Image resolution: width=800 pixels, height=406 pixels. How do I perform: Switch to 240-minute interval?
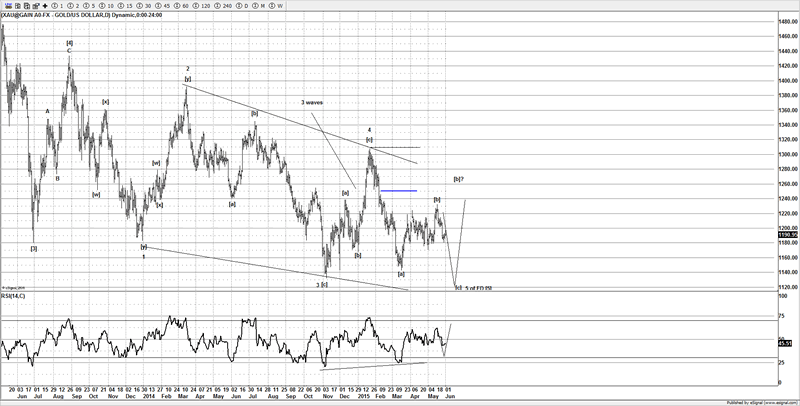(x=223, y=6)
